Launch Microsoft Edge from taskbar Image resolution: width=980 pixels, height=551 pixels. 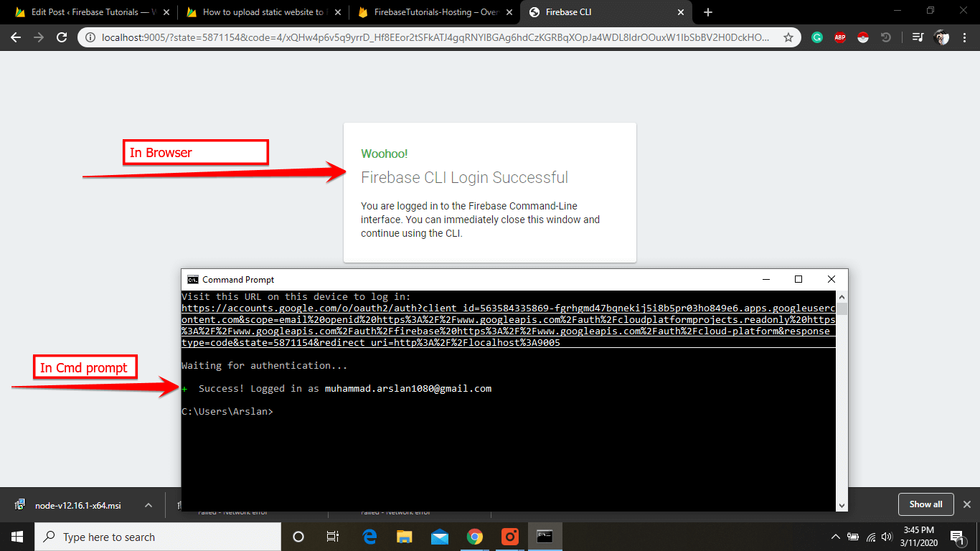370,537
